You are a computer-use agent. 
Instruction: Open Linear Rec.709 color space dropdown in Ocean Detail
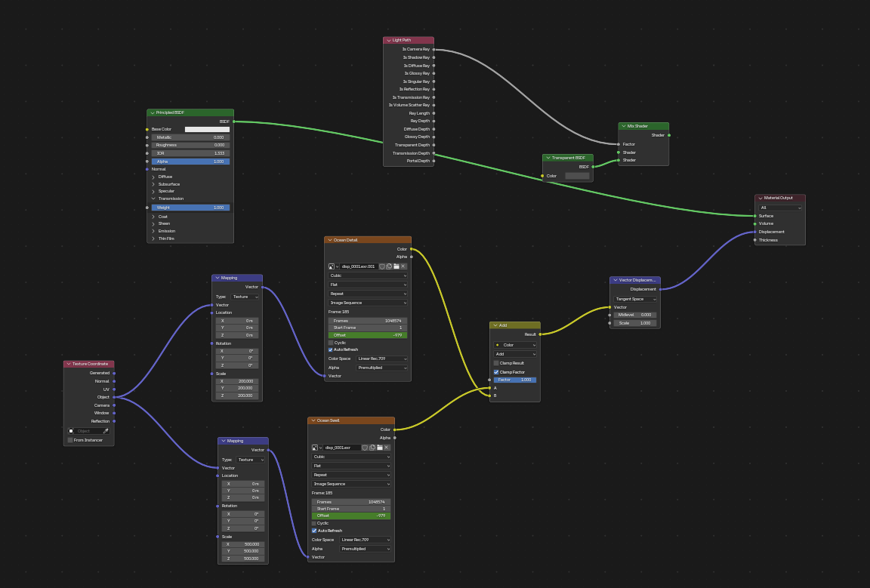[381, 359]
